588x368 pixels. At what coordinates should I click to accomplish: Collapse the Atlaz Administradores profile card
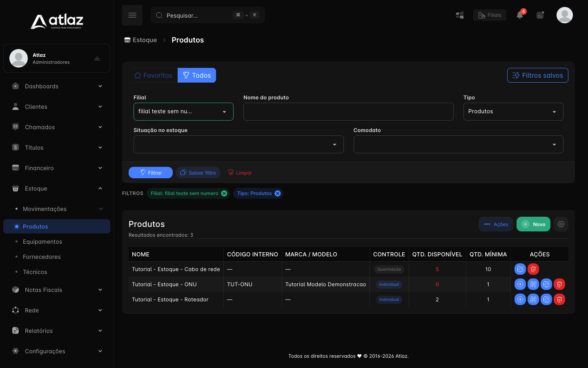[x=97, y=58]
